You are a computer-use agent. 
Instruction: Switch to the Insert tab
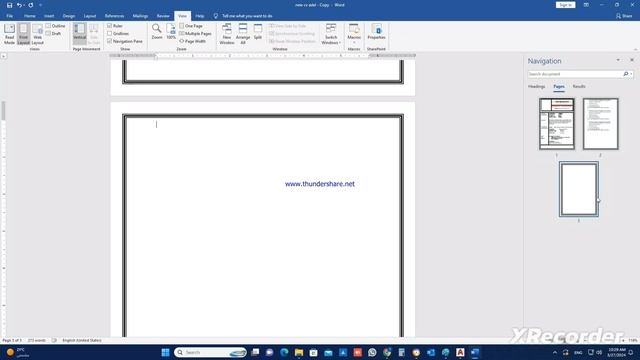(49, 16)
